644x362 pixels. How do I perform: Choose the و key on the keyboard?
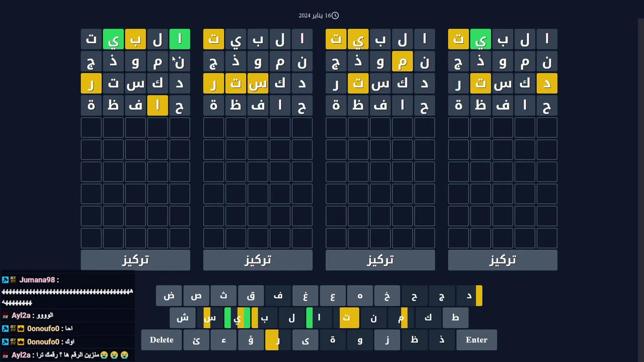point(360,340)
